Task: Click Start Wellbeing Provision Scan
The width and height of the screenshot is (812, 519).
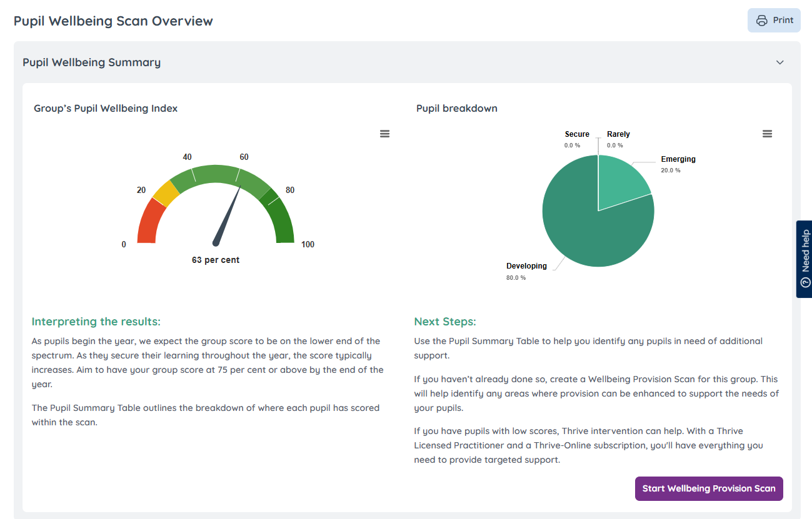Action: coord(708,488)
